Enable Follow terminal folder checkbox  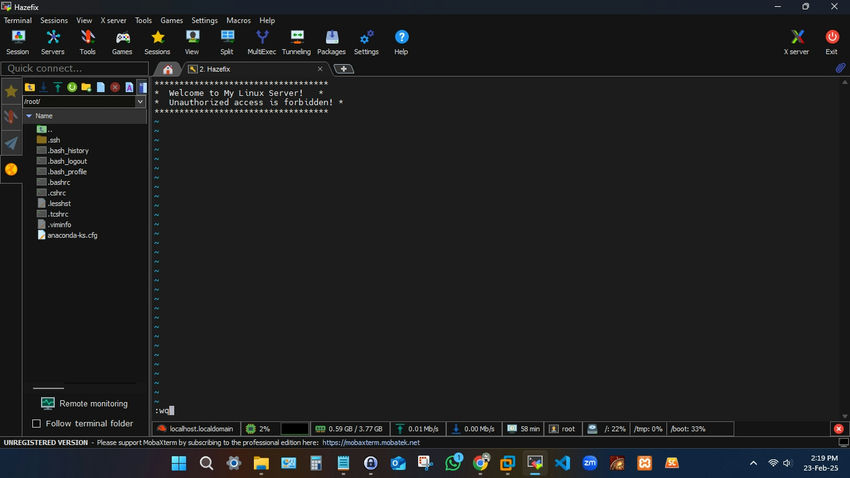36,423
